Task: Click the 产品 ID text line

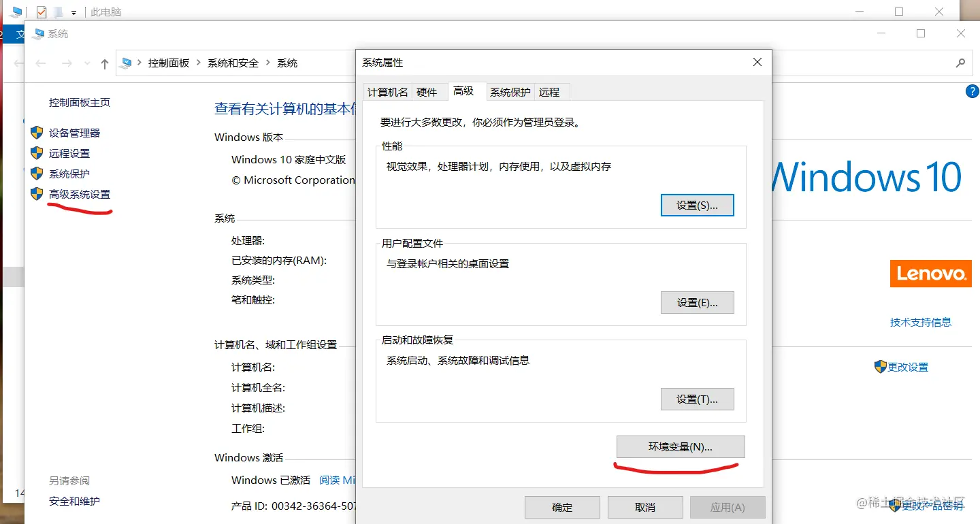Action: click(x=293, y=506)
